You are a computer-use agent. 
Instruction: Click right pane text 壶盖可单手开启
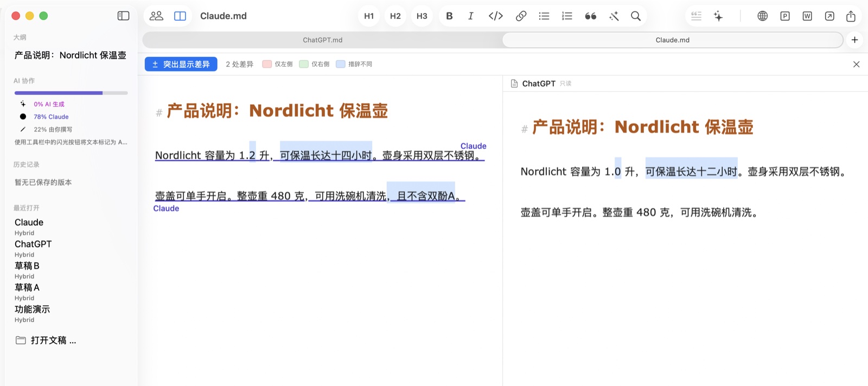click(x=556, y=213)
